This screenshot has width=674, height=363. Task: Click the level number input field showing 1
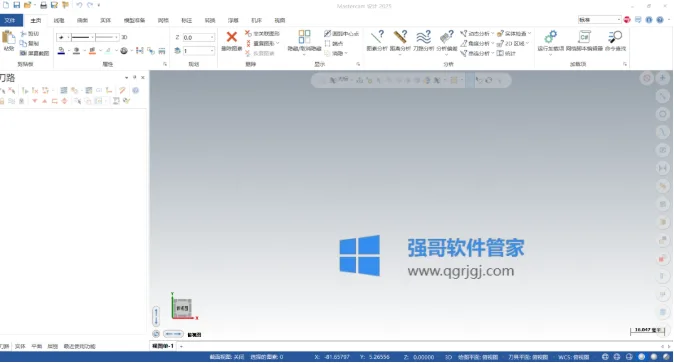pyautogui.click(x=196, y=51)
